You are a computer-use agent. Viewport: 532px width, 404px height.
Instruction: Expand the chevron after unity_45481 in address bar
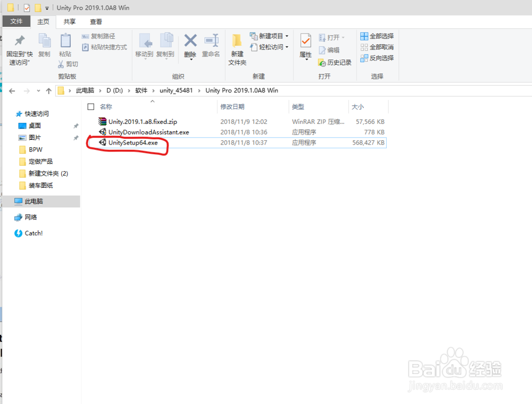tap(199, 91)
